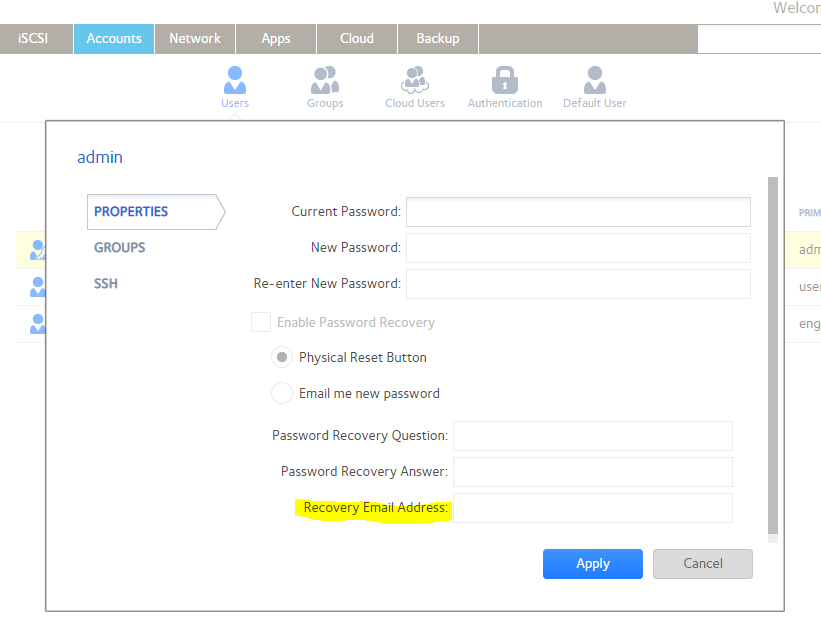
Task: Switch to the Apps tab
Action: tap(276, 39)
